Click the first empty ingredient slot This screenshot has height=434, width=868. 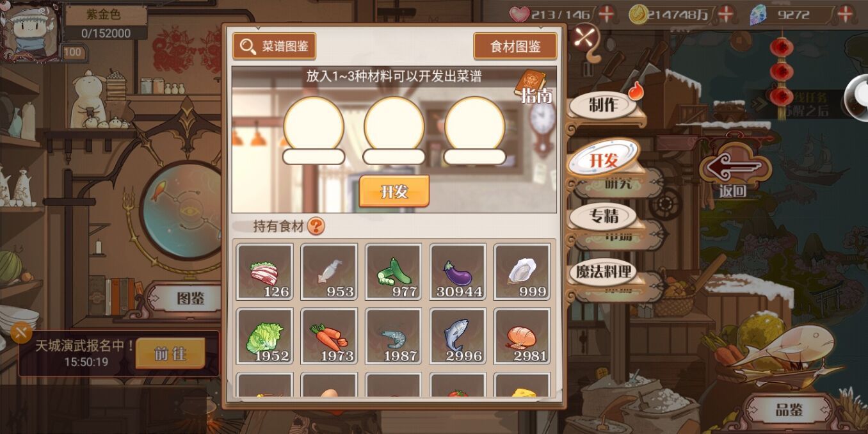pos(314,124)
